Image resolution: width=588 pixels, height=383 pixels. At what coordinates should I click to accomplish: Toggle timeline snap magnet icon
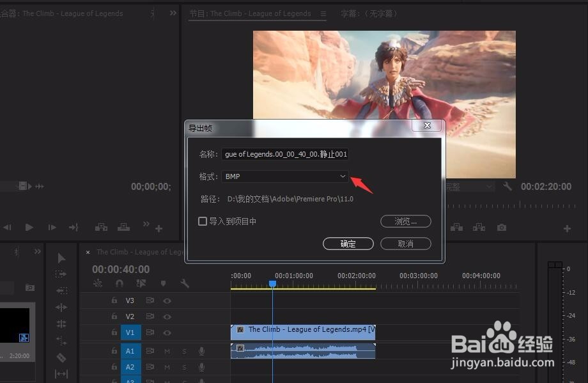coord(120,284)
